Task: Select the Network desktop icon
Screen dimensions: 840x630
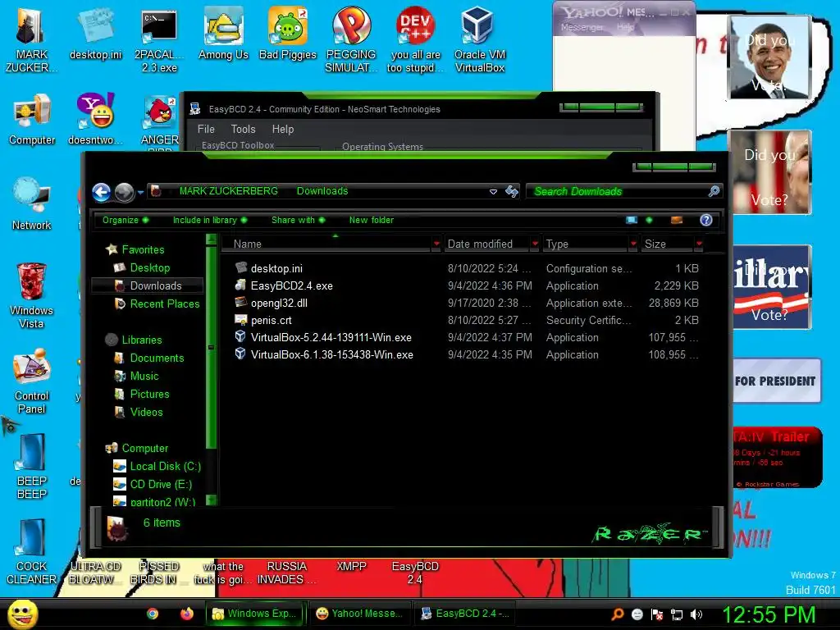Action: (x=32, y=203)
